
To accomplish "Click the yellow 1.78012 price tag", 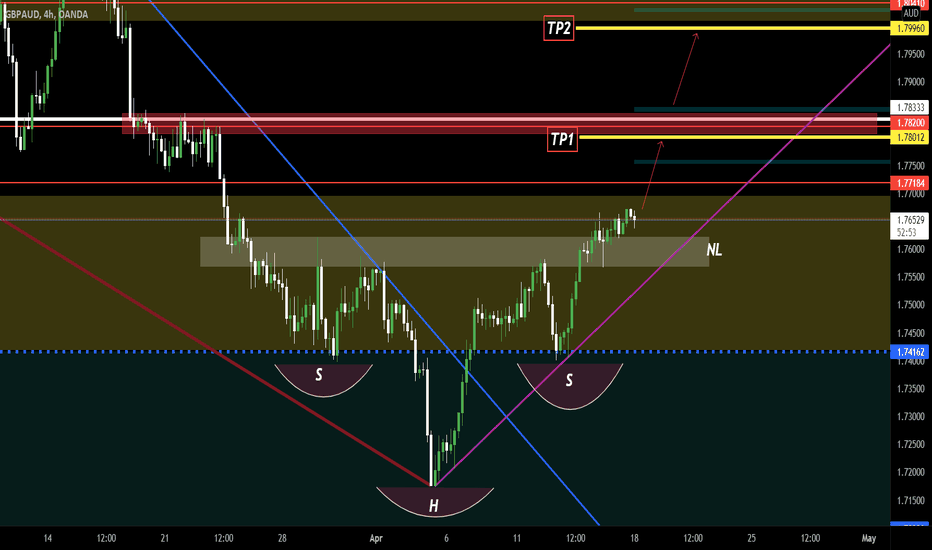I will click(909, 138).
